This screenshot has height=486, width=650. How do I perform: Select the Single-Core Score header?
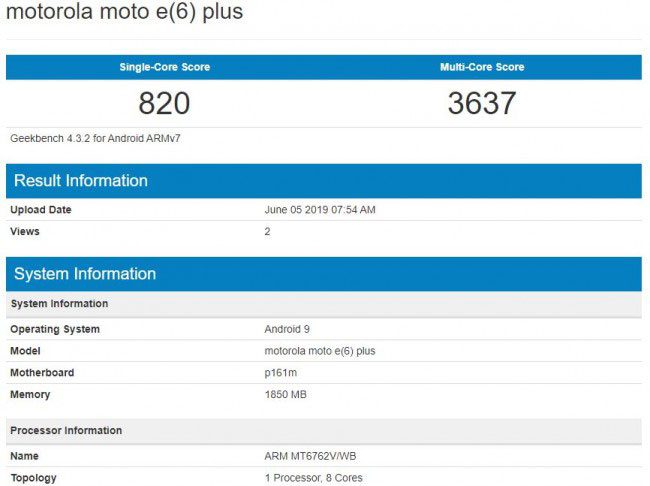click(x=165, y=67)
